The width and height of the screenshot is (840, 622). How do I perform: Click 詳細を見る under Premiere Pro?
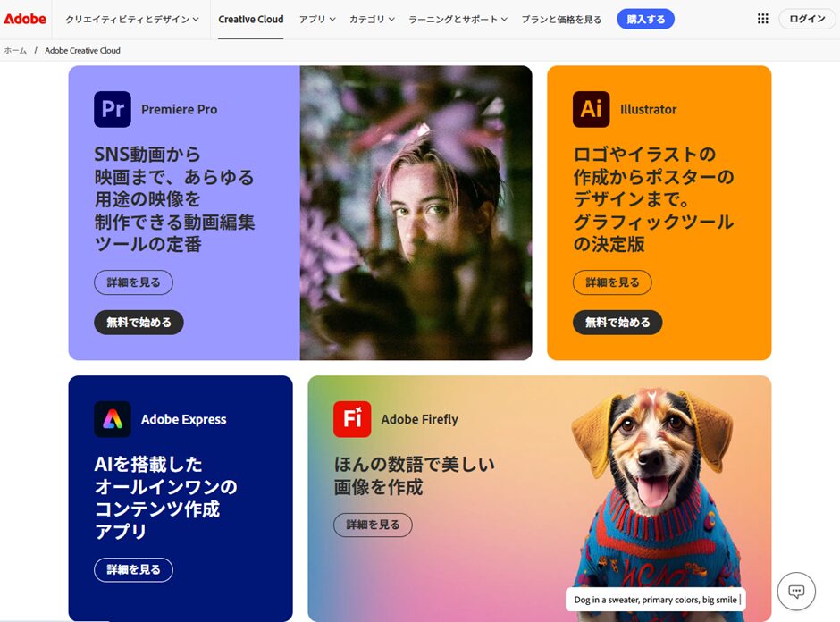coord(133,282)
